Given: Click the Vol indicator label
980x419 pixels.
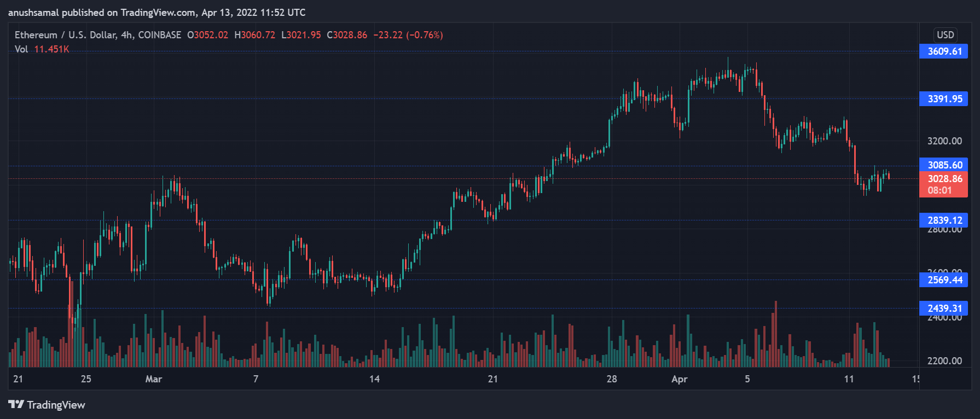Looking at the screenshot, I should (21, 49).
